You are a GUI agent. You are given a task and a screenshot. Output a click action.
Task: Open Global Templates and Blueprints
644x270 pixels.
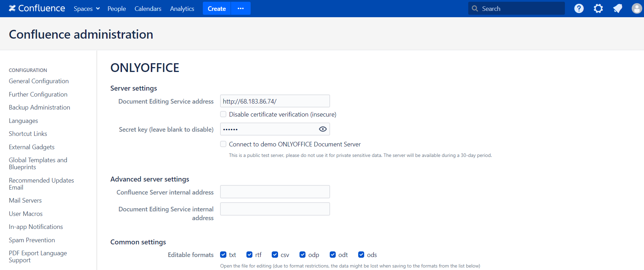coord(38,164)
